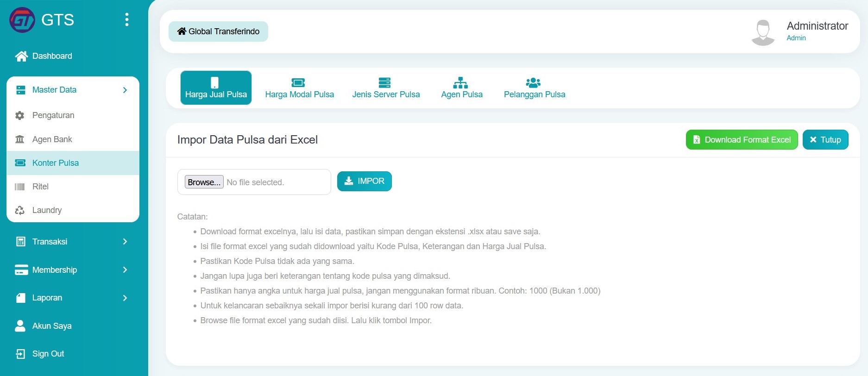Image resolution: width=868 pixels, height=376 pixels.
Task: Click the Laundry recycle icon
Action: (19, 210)
